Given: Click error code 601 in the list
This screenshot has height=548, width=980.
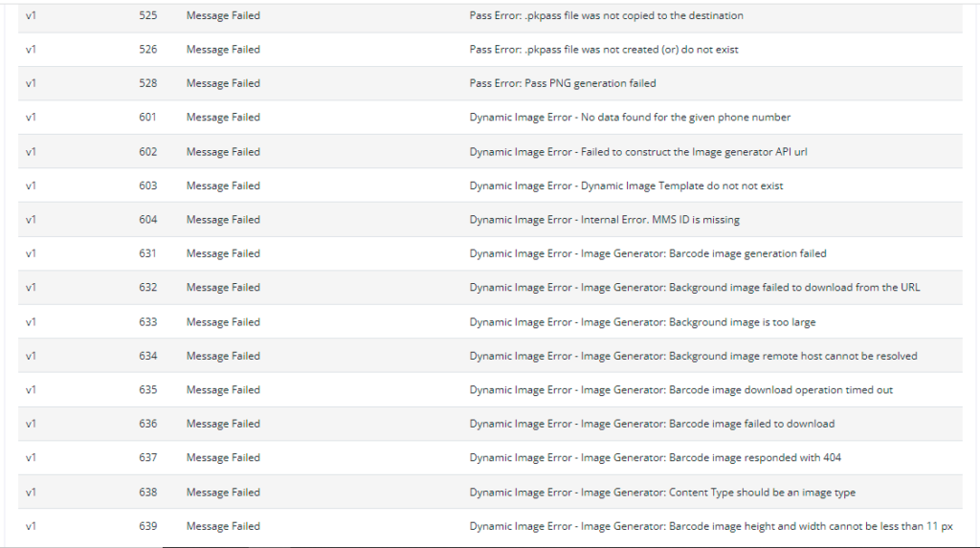Looking at the screenshot, I should [147, 118].
